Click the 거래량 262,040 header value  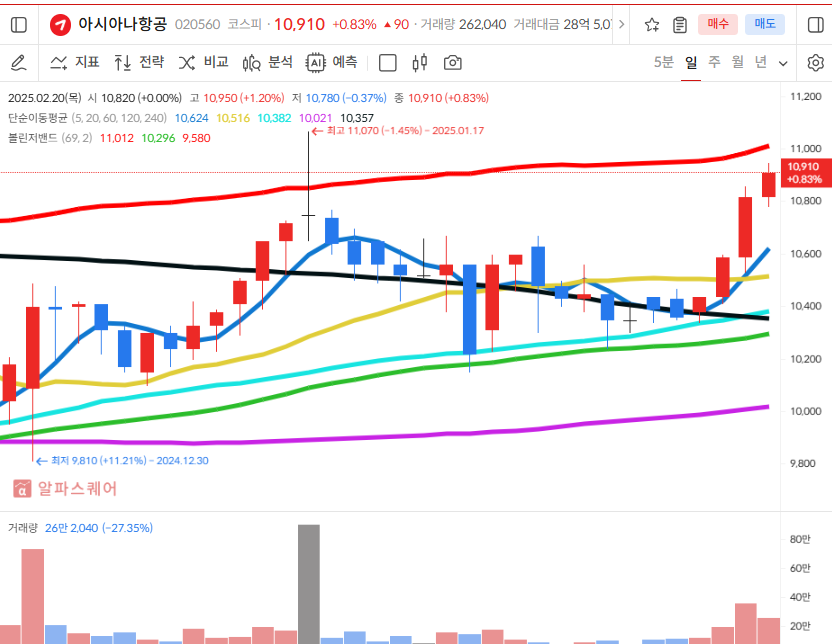coord(463,24)
